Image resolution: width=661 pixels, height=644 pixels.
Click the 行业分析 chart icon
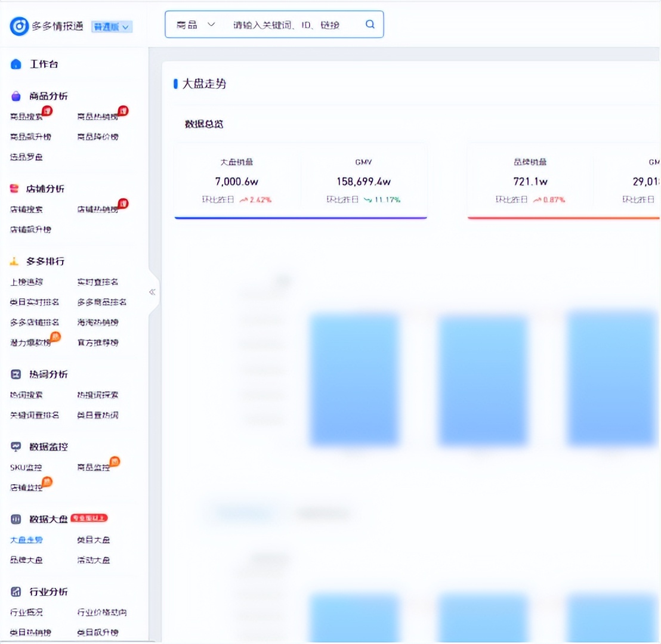pos(16,592)
